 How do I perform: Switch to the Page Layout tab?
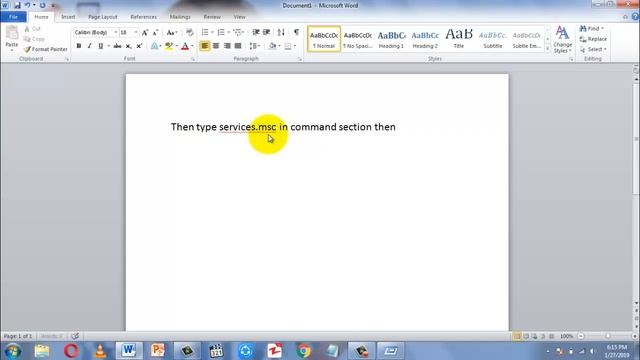pyautogui.click(x=102, y=17)
